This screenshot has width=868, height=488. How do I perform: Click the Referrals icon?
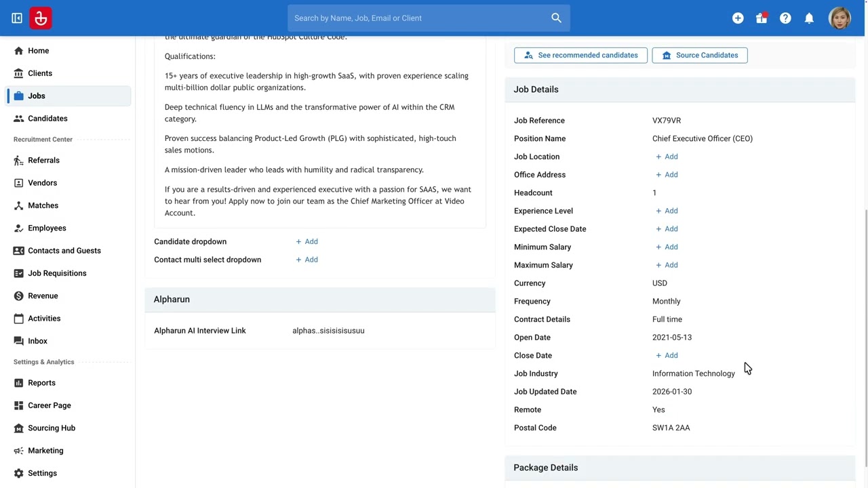tap(18, 161)
